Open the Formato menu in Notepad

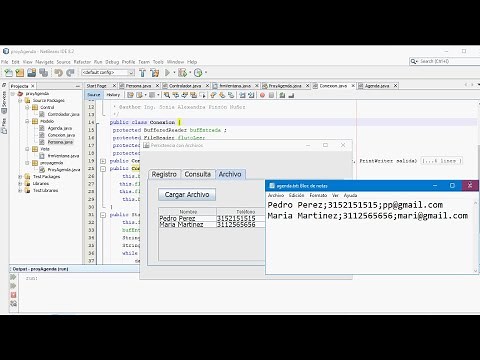coord(318,195)
